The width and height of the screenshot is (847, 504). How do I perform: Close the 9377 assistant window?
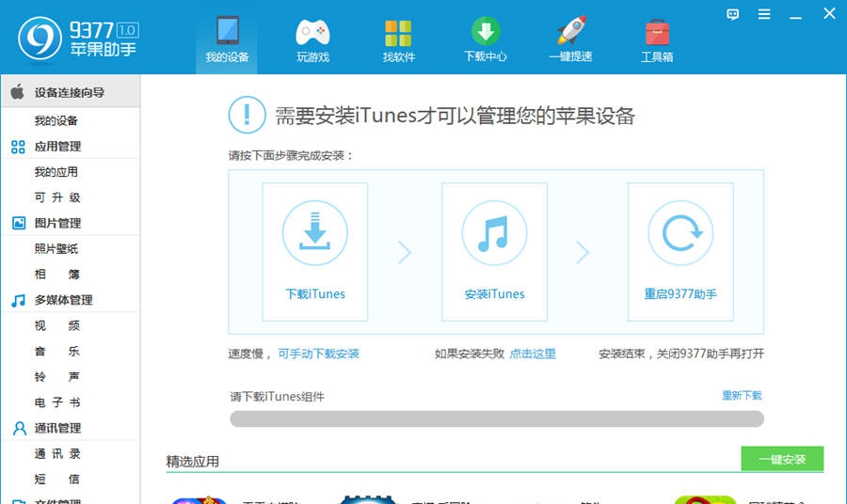829,13
